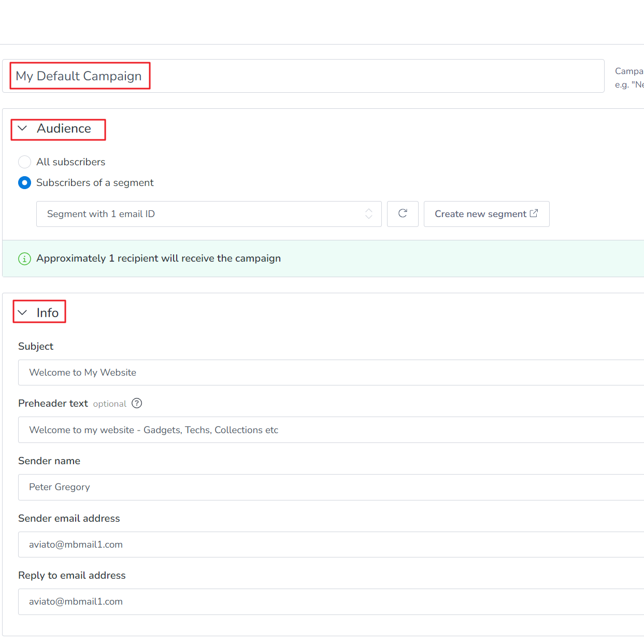Click the Info section heading text
This screenshot has height=644, width=644.
click(48, 313)
